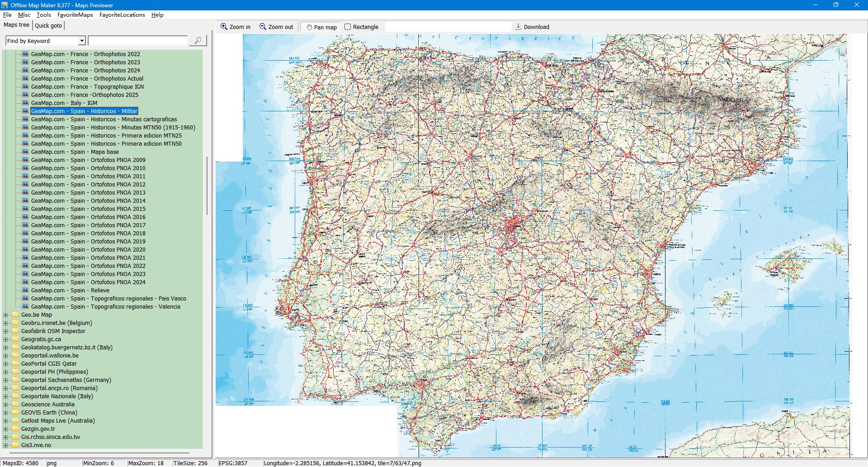Viewport: 868px width, 467px height.
Task: Click the maps tree vertical scrollbar
Action: click(207, 186)
